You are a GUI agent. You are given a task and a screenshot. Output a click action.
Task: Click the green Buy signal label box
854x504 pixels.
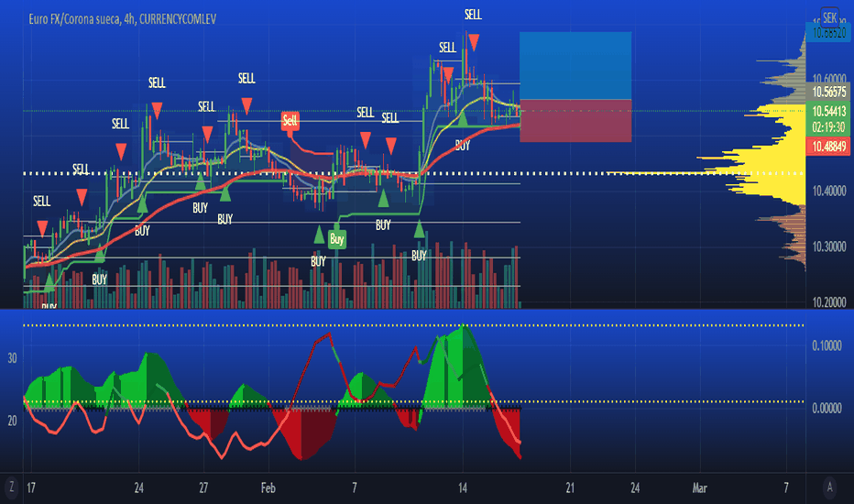pos(336,239)
